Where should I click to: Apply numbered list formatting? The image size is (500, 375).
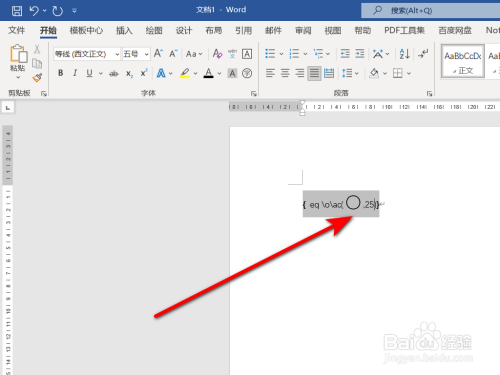(294, 53)
